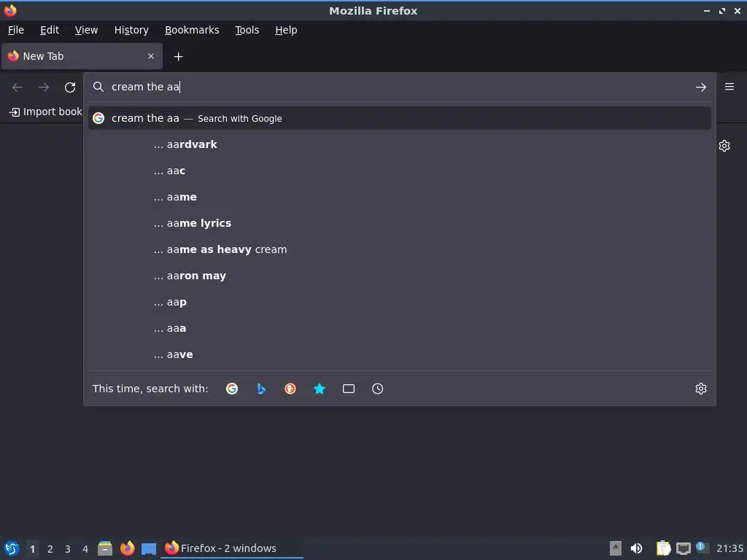Choose the 'aaa' suggestion
The width and height of the screenshot is (747, 560).
click(x=399, y=328)
